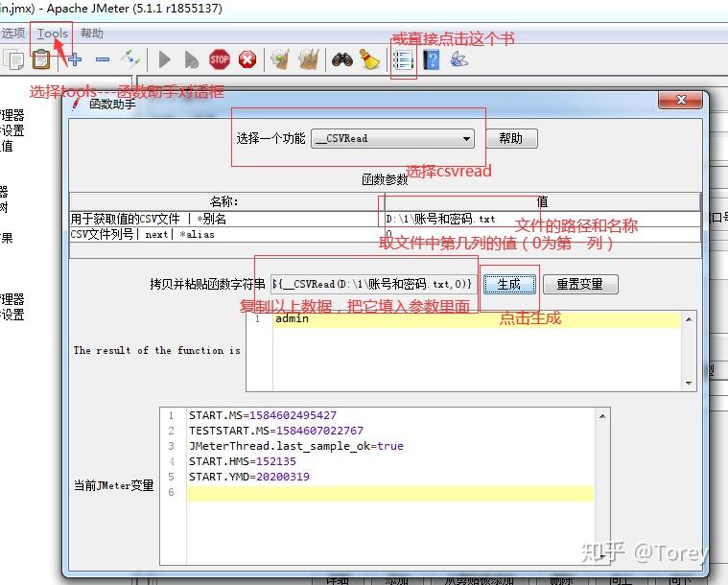Click the Copy icon in JMeter toolbar
The height and width of the screenshot is (585, 728).
13,59
